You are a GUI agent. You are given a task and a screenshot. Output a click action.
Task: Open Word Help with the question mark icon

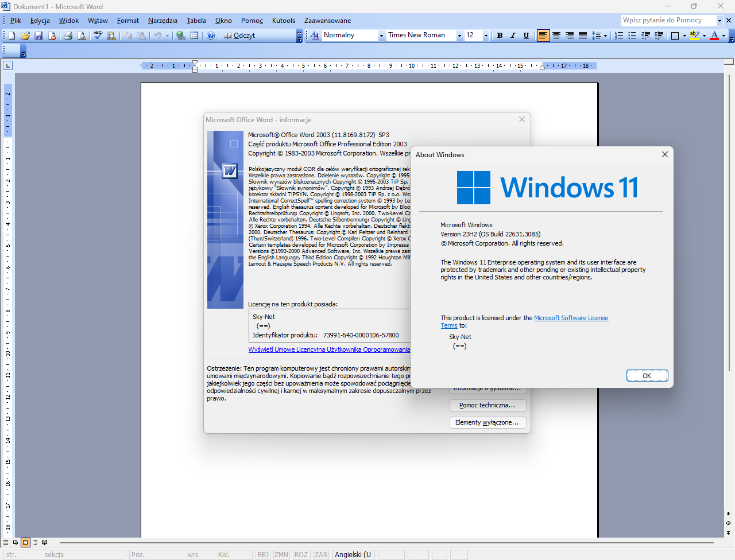tap(211, 36)
